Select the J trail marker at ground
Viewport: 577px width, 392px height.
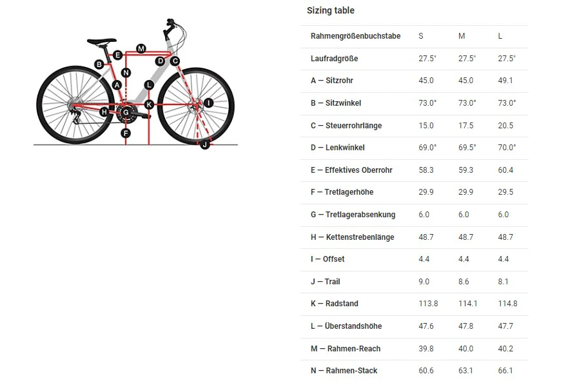point(204,144)
